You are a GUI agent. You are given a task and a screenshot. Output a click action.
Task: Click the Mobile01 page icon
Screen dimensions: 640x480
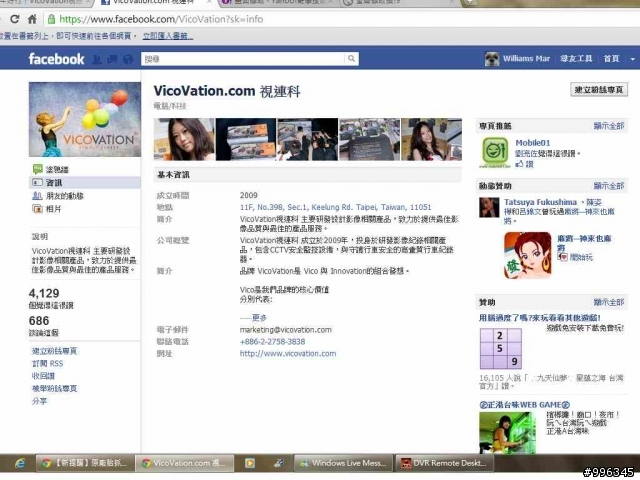pos(495,152)
